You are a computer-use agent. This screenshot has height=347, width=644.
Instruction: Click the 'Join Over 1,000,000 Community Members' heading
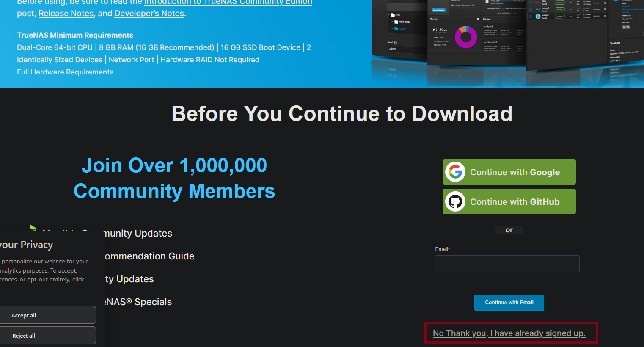(x=174, y=178)
